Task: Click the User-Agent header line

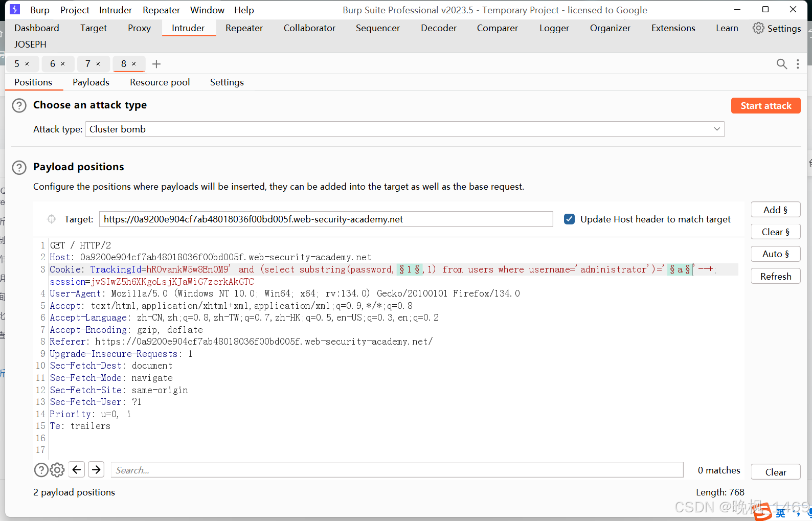Action: pos(285,293)
